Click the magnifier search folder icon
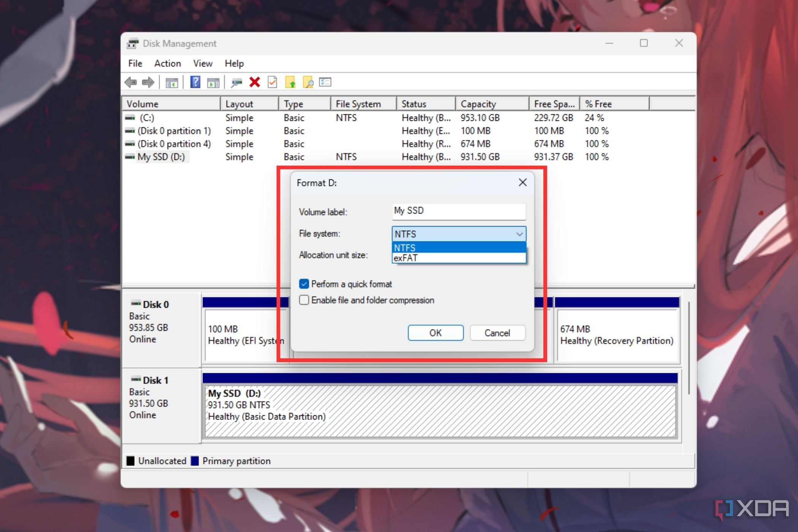This screenshot has width=798, height=532. coord(308,82)
